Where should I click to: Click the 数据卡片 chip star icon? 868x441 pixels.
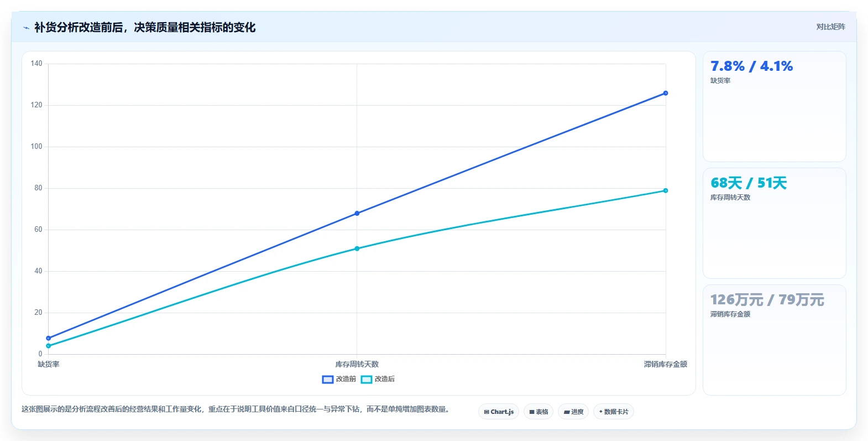pos(601,412)
